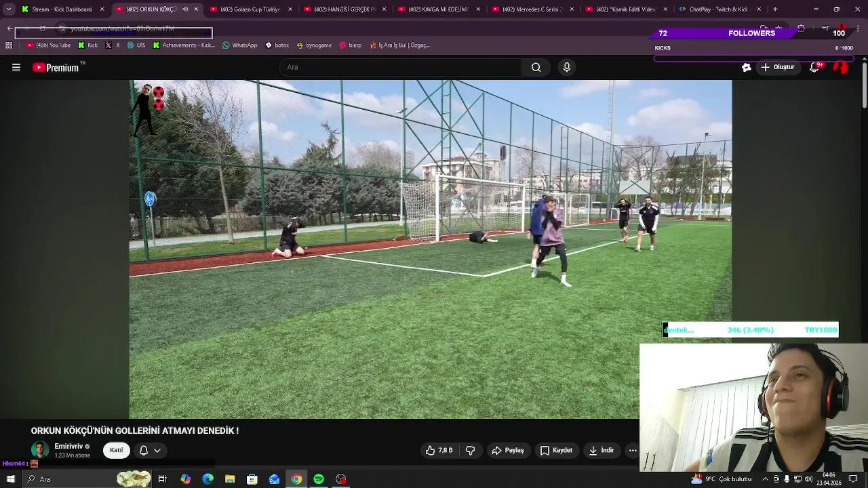
Task: Open the weather widget 9°C Çok bulutlu
Action: point(722,479)
